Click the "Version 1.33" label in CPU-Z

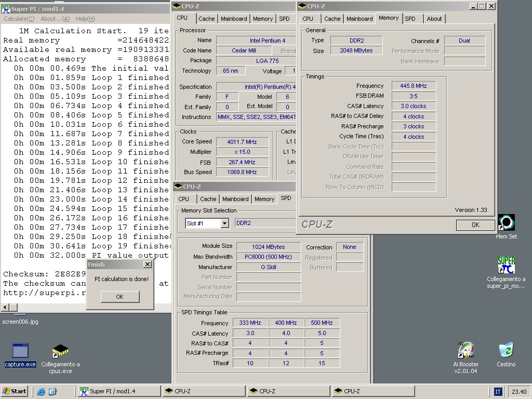click(471, 210)
